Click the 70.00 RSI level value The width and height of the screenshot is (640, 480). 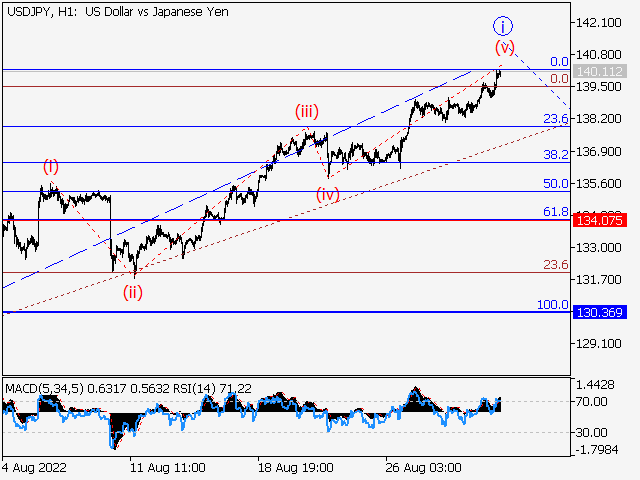pos(591,402)
